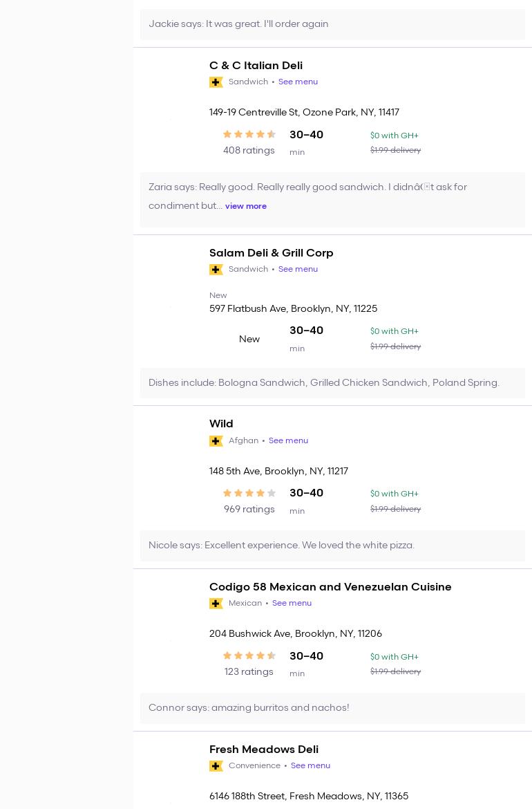Click GH+ badge icon beside C & C Italian Deli
Screen dimensions: 532x809
pos(216,82)
